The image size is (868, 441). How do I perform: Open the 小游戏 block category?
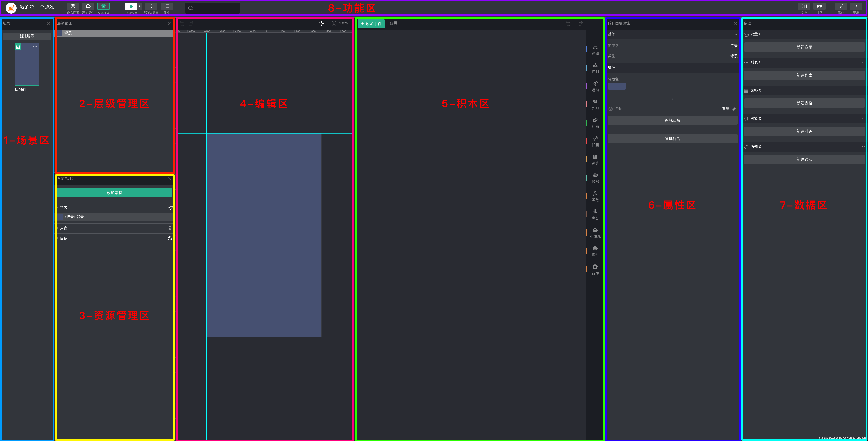[x=595, y=233]
